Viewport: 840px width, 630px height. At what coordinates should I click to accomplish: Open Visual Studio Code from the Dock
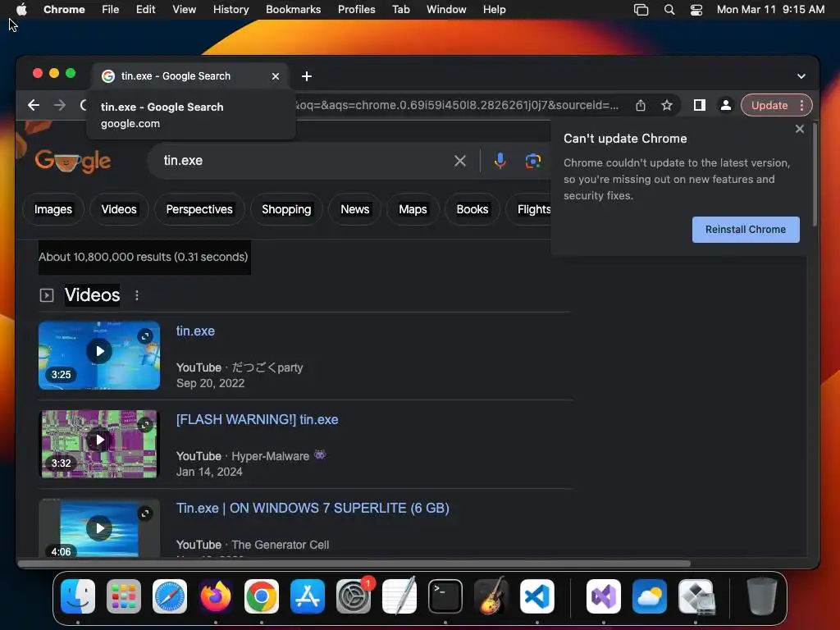coord(536,596)
